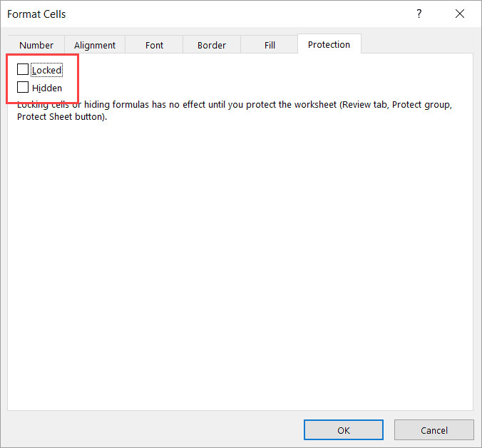Open the Help question mark icon
Image resolution: width=482 pixels, height=448 pixels.
(x=418, y=14)
